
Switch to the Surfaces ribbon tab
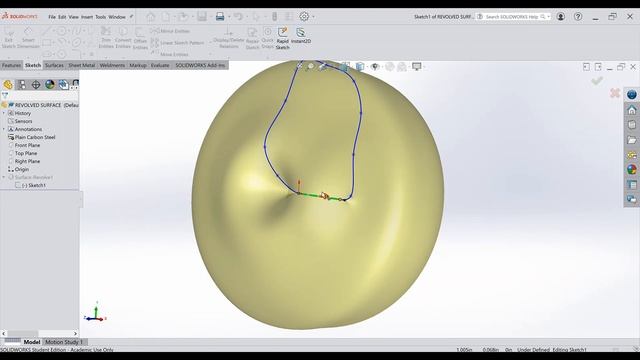click(54, 65)
